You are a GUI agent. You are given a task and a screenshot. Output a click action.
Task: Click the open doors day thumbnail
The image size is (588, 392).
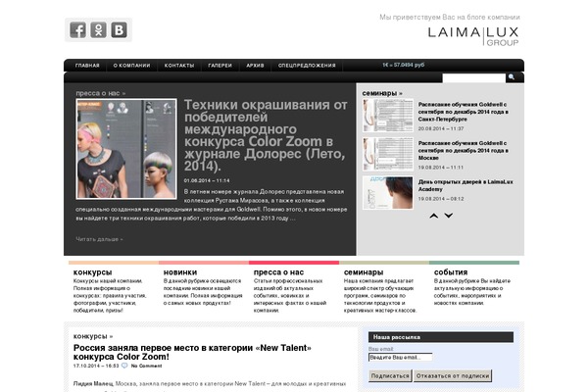click(x=388, y=193)
